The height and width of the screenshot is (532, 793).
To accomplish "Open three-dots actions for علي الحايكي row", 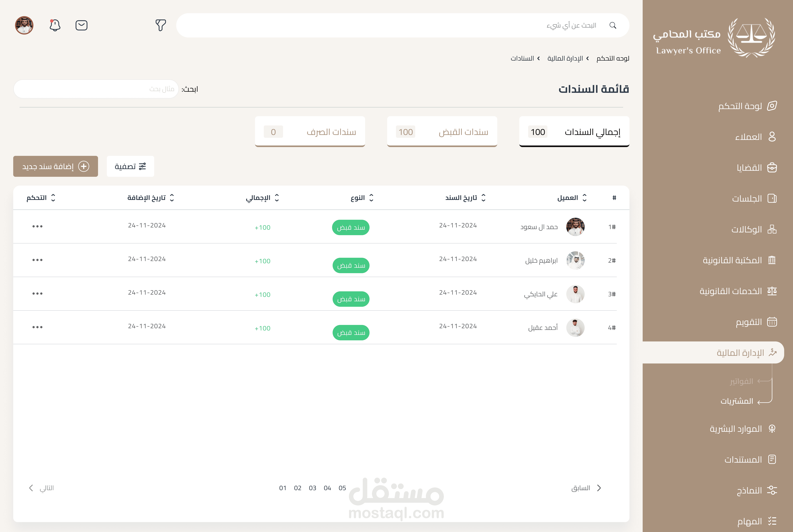I will [x=37, y=294].
